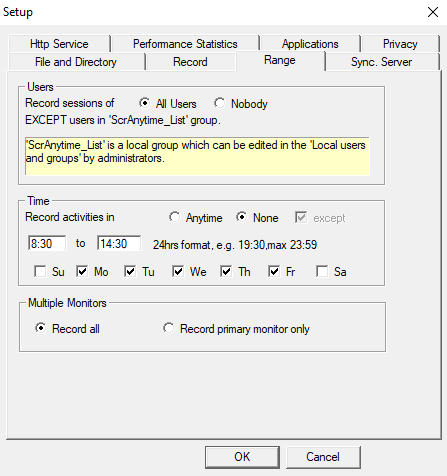
Task: Select the Record tab
Action: [x=190, y=62]
